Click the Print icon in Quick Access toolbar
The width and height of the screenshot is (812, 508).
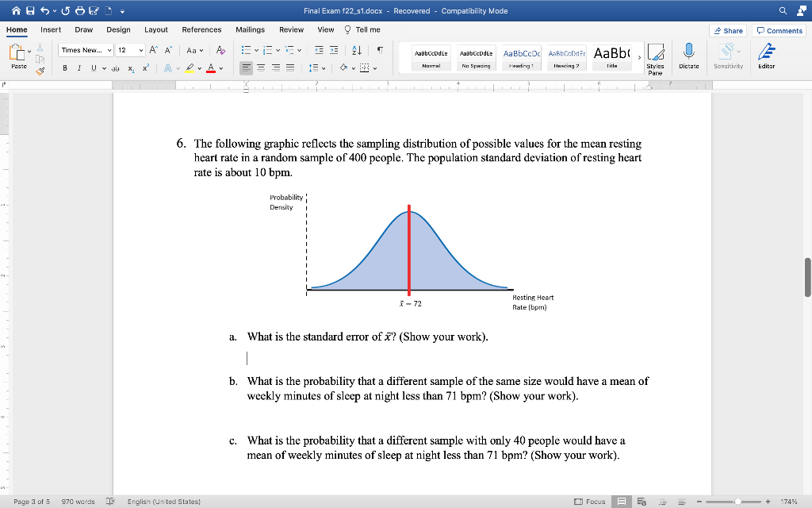click(80, 11)
